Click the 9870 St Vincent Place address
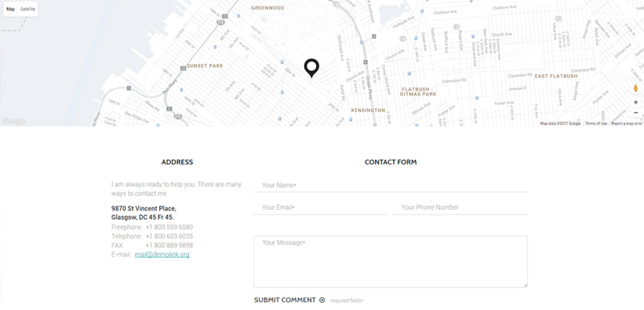 [144, 213]
